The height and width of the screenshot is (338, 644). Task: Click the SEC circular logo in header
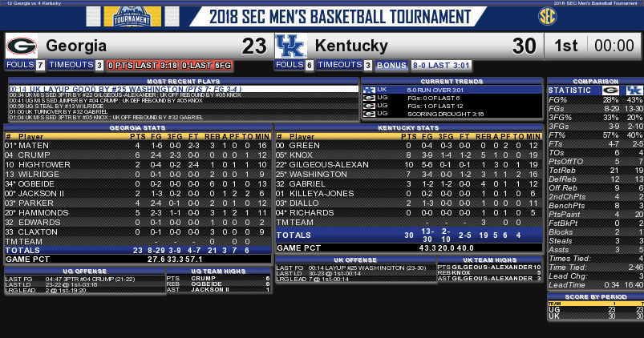pyautogui.click(x=547, y=17)
